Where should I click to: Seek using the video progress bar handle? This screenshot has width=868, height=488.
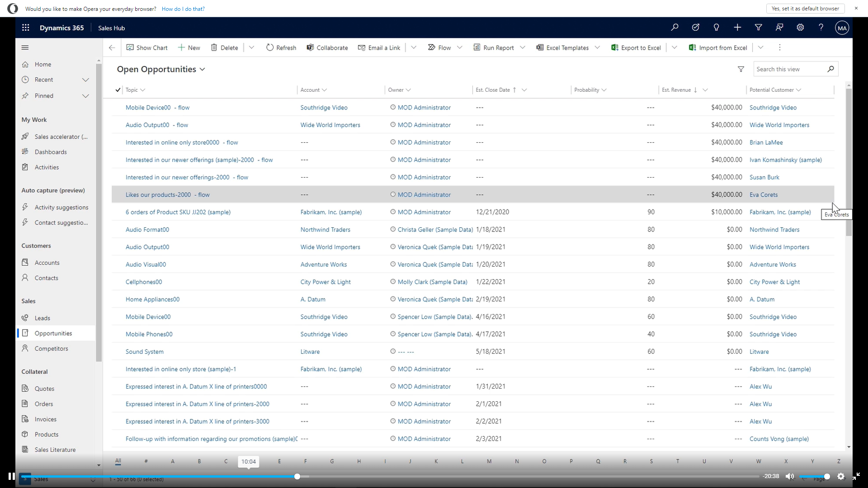297,476
